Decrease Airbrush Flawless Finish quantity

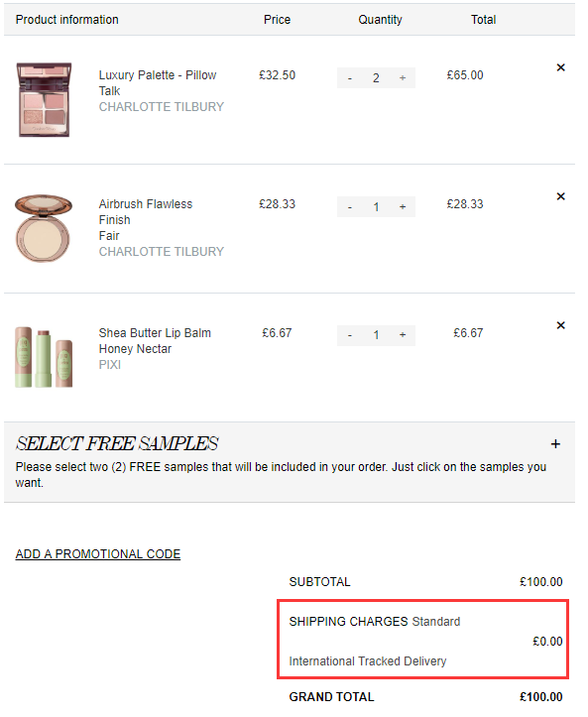[350, 207]
